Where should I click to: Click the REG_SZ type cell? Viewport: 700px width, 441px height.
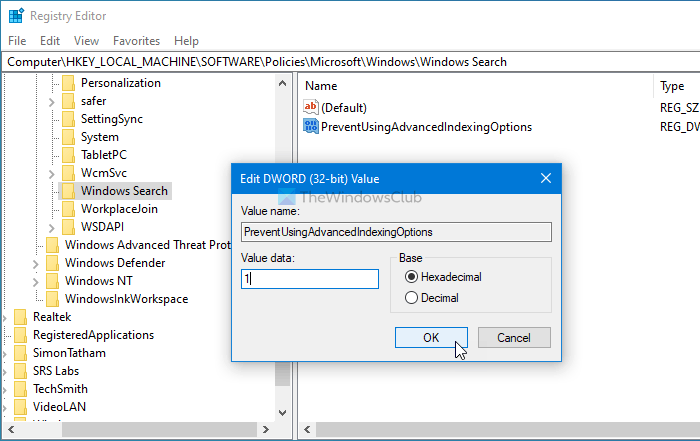(x=679, y=108)
